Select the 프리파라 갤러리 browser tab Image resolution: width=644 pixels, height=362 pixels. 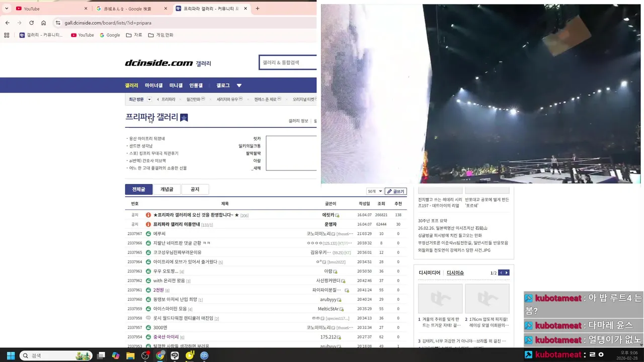pyautogui.click(x=211, y=9)
